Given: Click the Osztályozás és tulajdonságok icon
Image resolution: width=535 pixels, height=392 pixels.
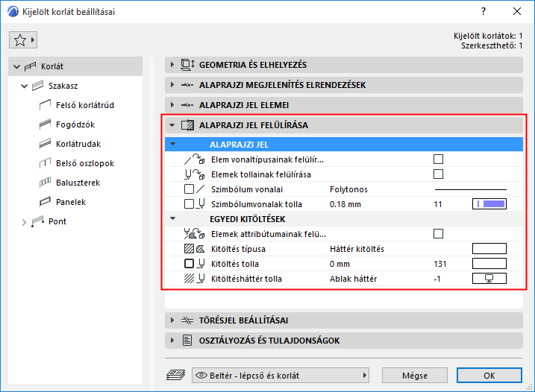Looking at the screenshot, I should pos(187,340).
